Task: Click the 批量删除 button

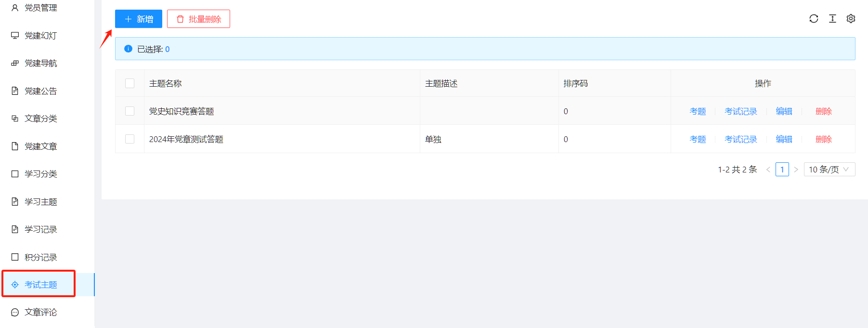Action: coord(198,19)
